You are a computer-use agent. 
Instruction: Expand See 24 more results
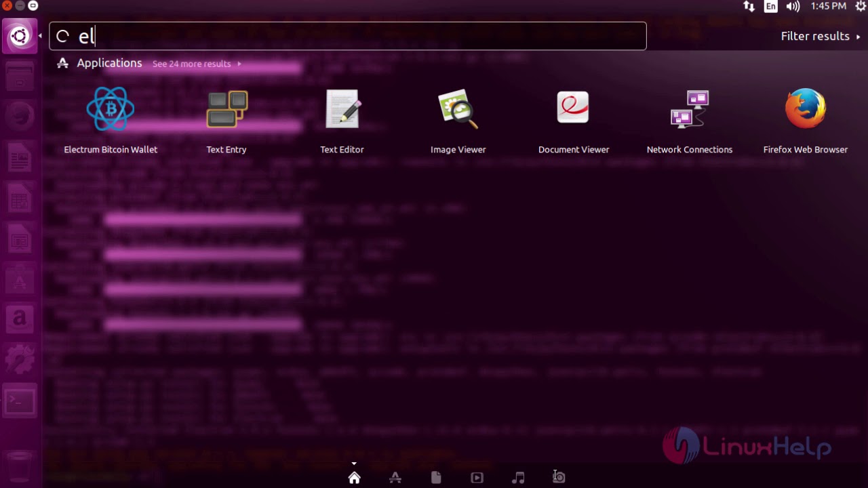click(197, 64)
